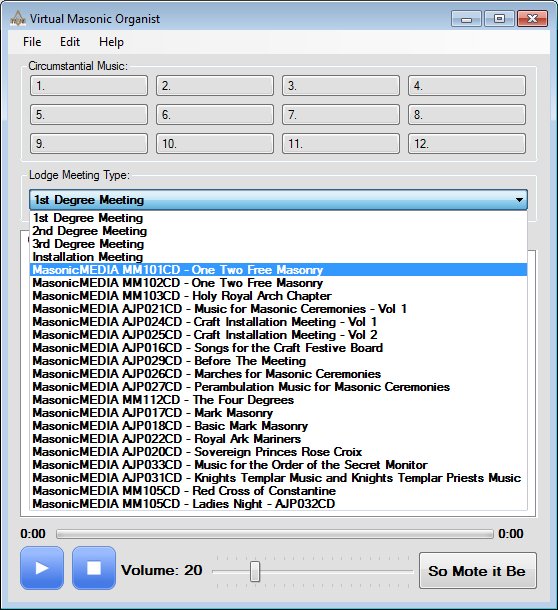Image resolution: width=558 pixels, height=610 pixels.
Task: Click circumstantial music button 9
Action: [89, 144]
